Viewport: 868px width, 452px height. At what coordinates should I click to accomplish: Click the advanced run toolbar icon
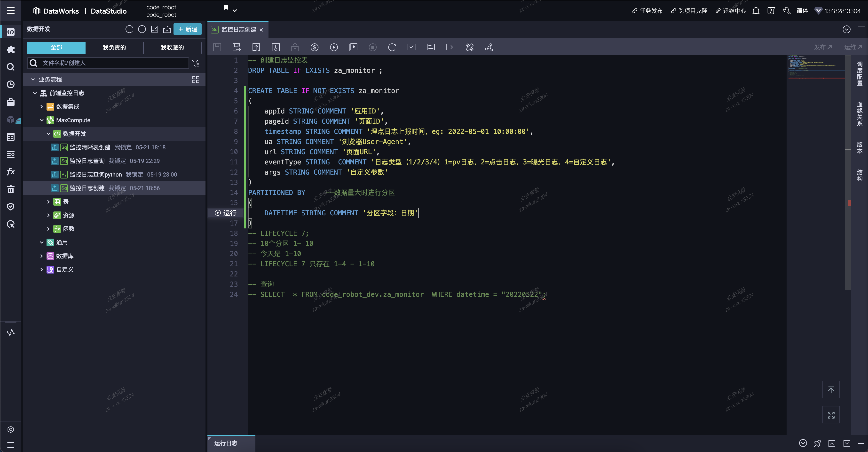(x=353, y=47)
